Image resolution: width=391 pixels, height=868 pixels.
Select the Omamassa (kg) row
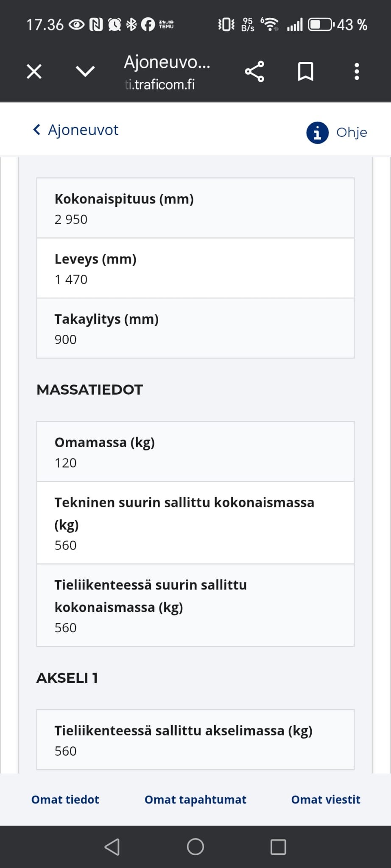click(195, 451)
